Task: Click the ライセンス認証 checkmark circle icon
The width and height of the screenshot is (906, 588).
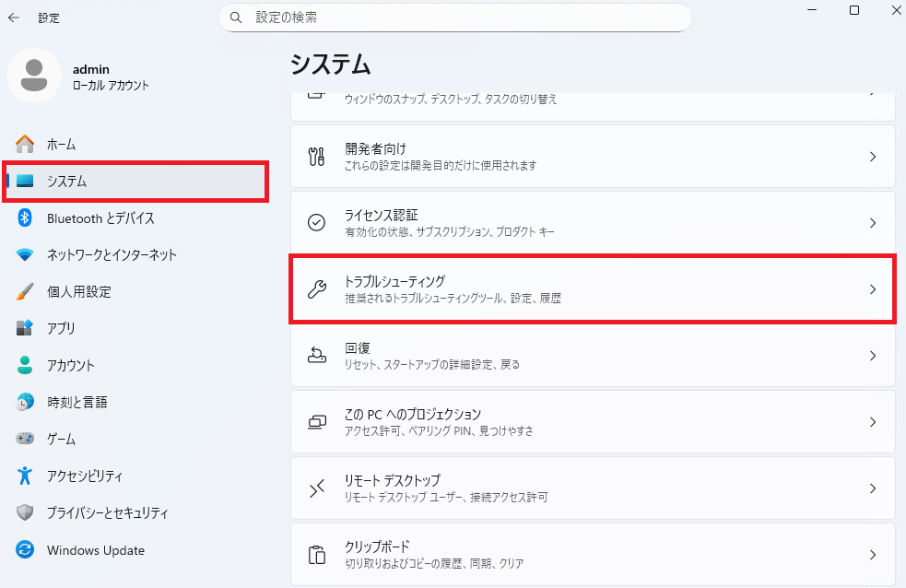Action: [x=317, y=222]
